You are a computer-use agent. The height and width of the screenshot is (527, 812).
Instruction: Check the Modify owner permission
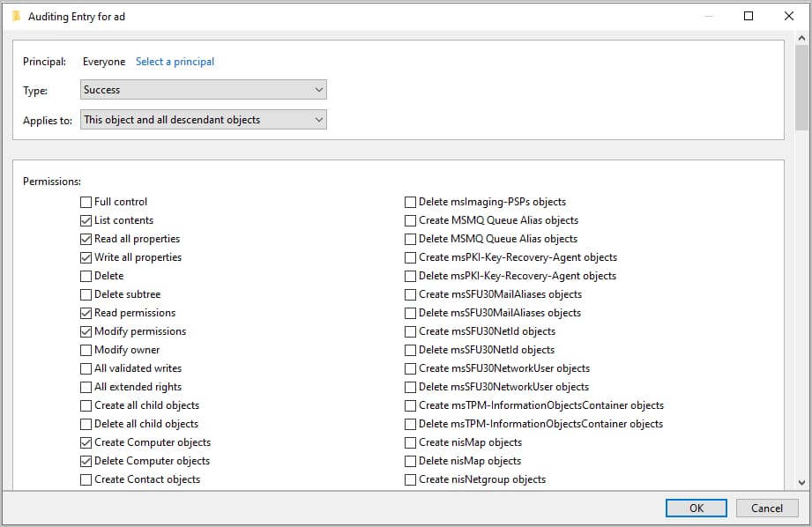[86, 350]
